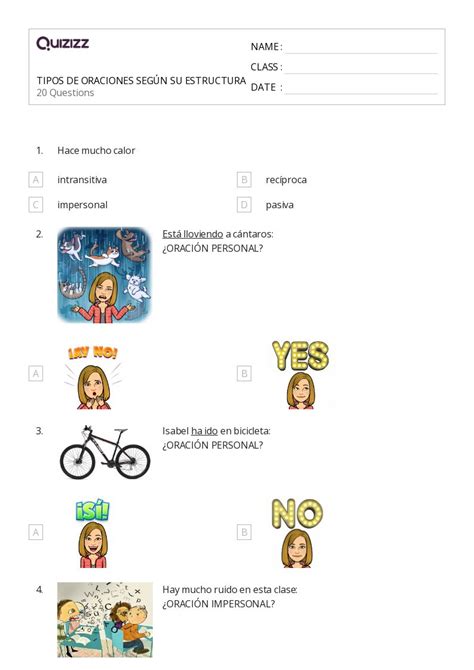The width and height of the screenshot is (474, 670).
Task: Check box B next to 'recíproca'
Action: [x=244, y=180]
